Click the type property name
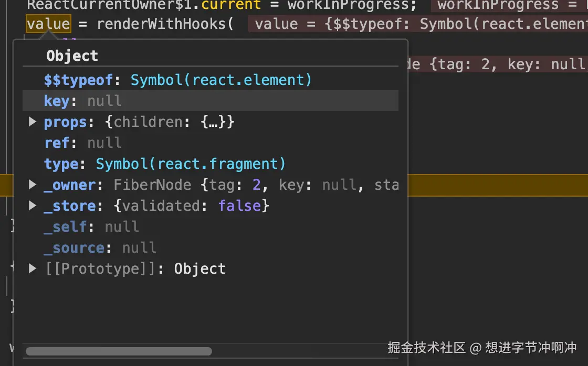Viewport: 588px width, 366px height. [x=61, y=164]
